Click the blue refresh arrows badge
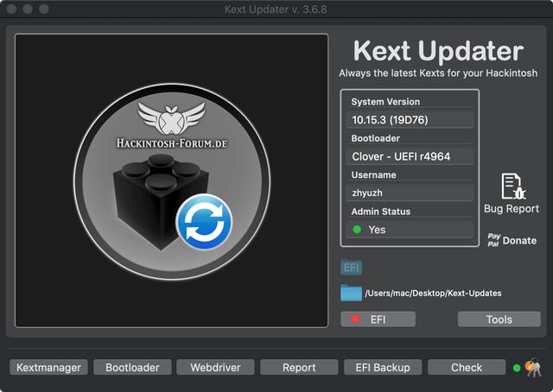Screen dimensions: 553x392 pos(204,222)
